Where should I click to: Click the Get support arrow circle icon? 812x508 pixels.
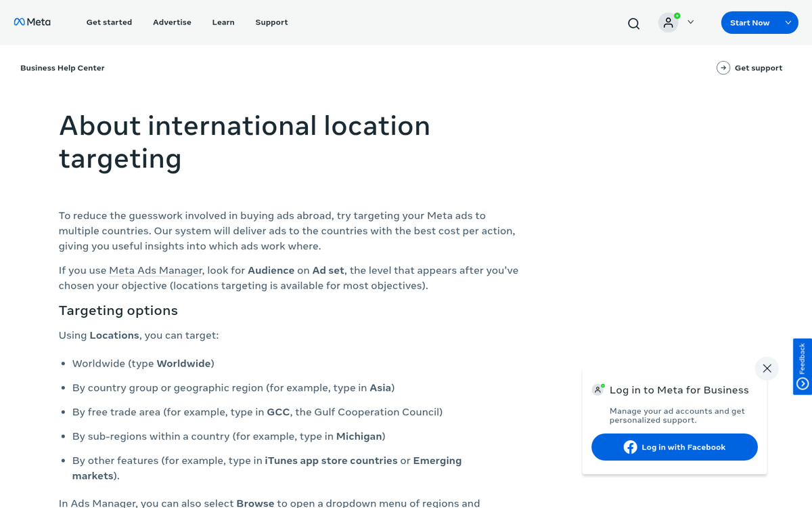click(723, 68)
